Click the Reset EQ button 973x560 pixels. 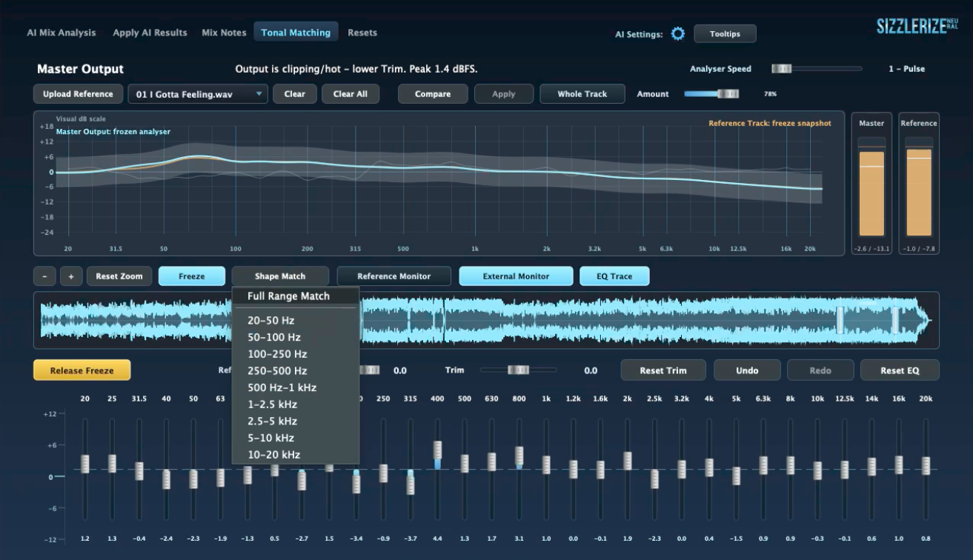pyautogui.click(x=900, y=370)
